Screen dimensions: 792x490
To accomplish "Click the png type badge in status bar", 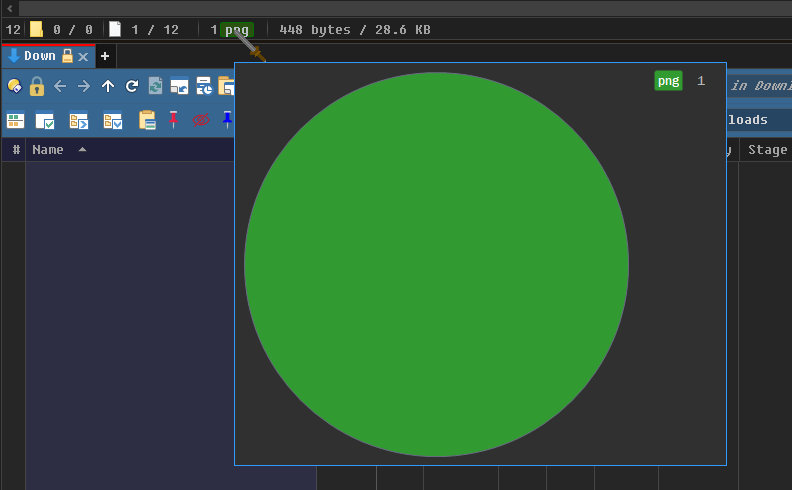I will click(x=237, y=30).
